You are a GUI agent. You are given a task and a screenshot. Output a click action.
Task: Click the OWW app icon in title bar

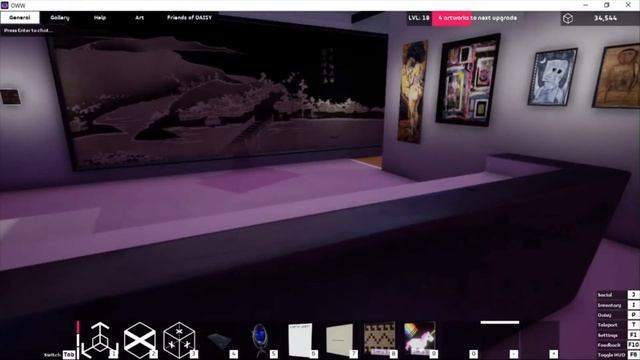pos(5,5)
